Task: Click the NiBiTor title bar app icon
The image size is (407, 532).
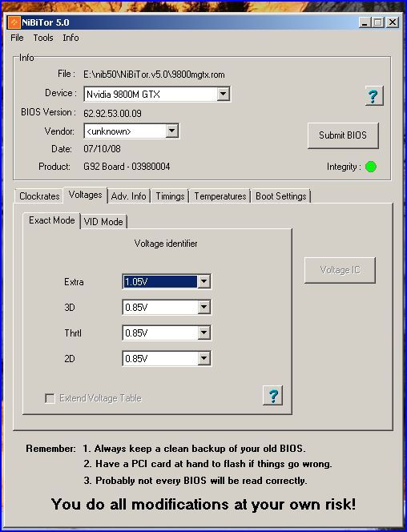Action: [x=14, y=22]
